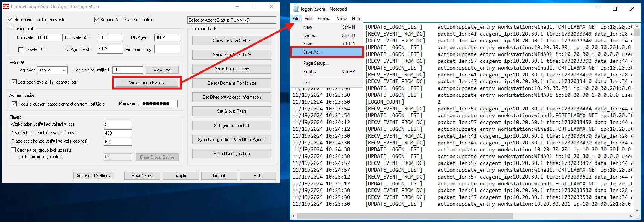This screenshot has height=222, width=644.
Task: Open the Log level dropdown
Action: pyautogui.click(x=52, y=70)
